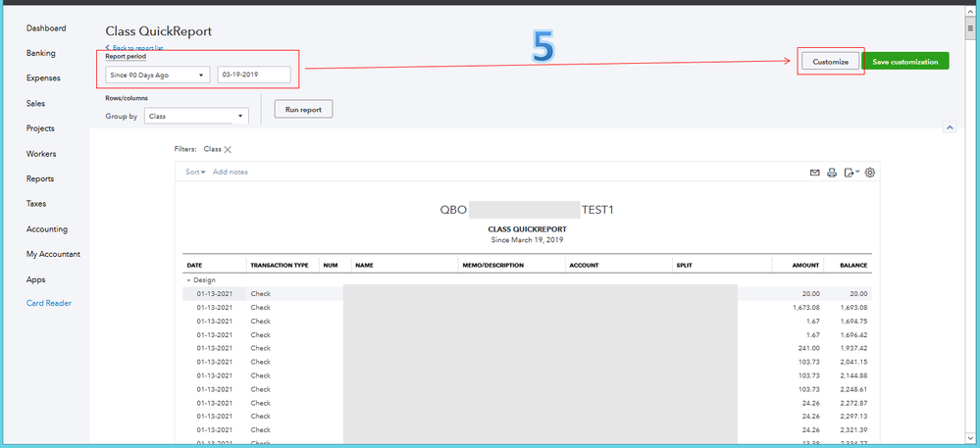Click the DATE column header
Image resolution: width=980 pixels, height=448 pixels.
[195, 265]
